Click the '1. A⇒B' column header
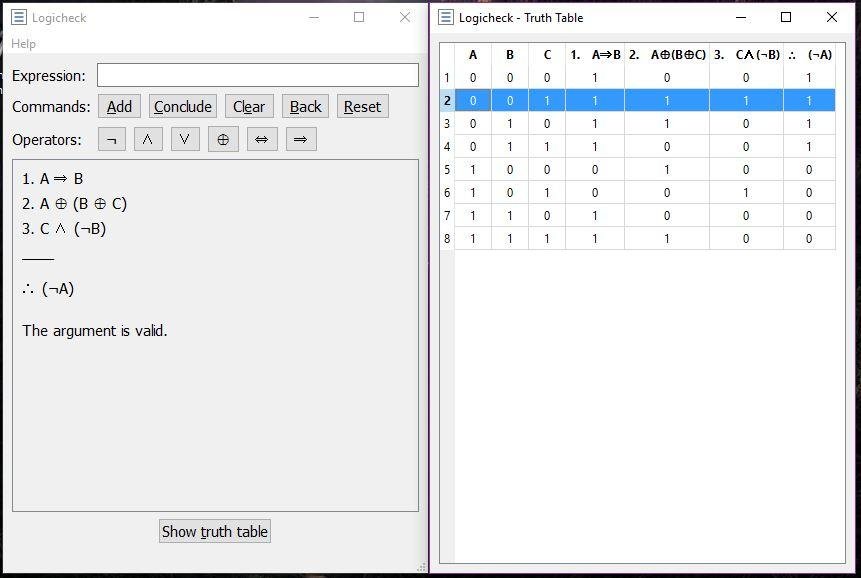 click(595, 55)
